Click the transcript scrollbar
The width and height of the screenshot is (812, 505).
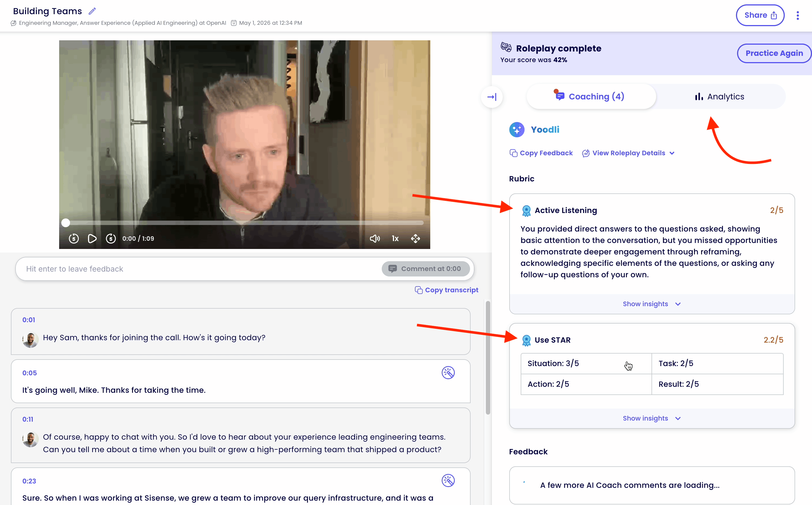tap(488, 357)
